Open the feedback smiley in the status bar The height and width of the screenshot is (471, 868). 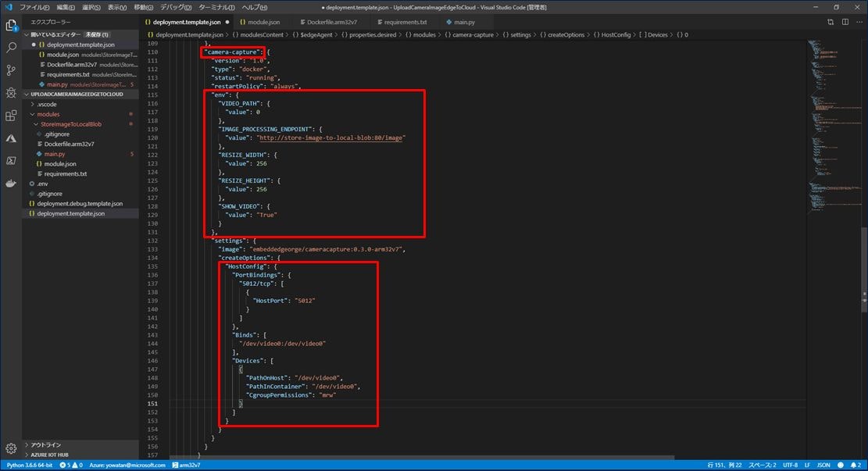point(839,465)
